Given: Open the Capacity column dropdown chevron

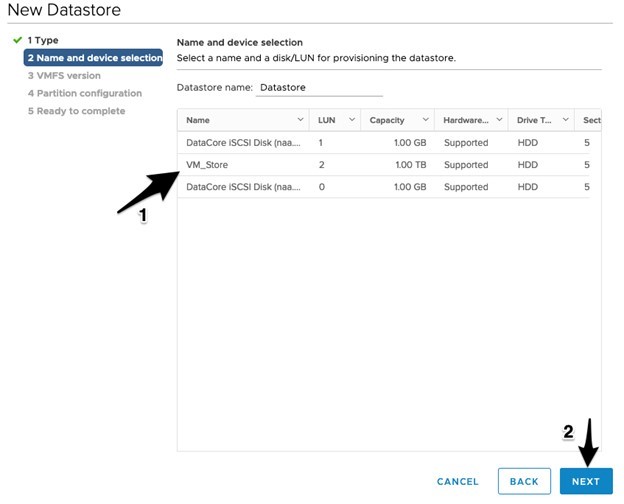Looking at the screenshot, I should click(425, 119).
